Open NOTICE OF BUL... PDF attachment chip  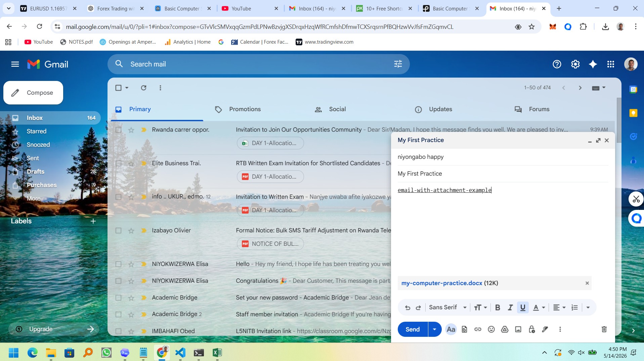click(270, 244)
